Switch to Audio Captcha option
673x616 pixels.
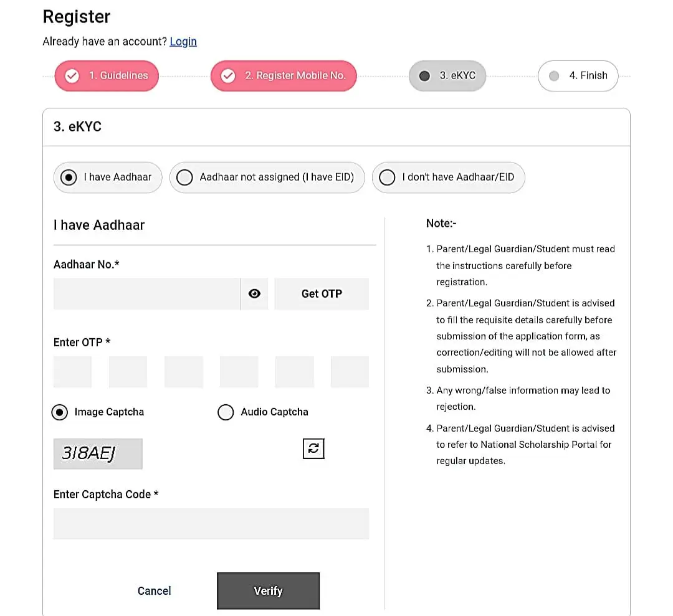[226, 412]
